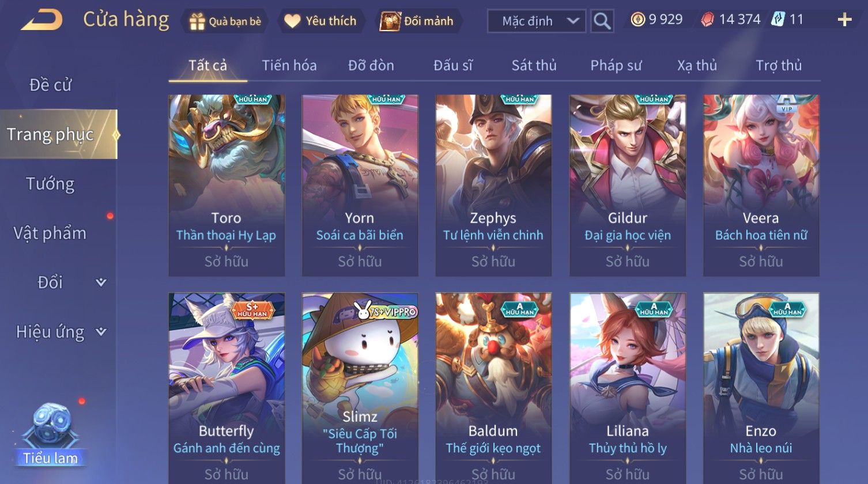Open the Toro Thần thoại Hy Lạp skin
Image resolution: width=868 pixels, height=484 pixels.
coord(227,186)
